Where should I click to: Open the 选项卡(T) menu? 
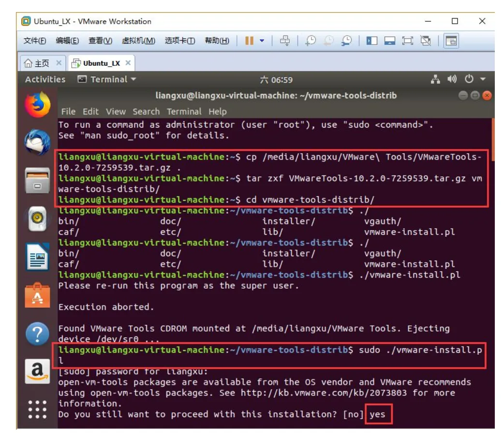(x=179, y=41)
